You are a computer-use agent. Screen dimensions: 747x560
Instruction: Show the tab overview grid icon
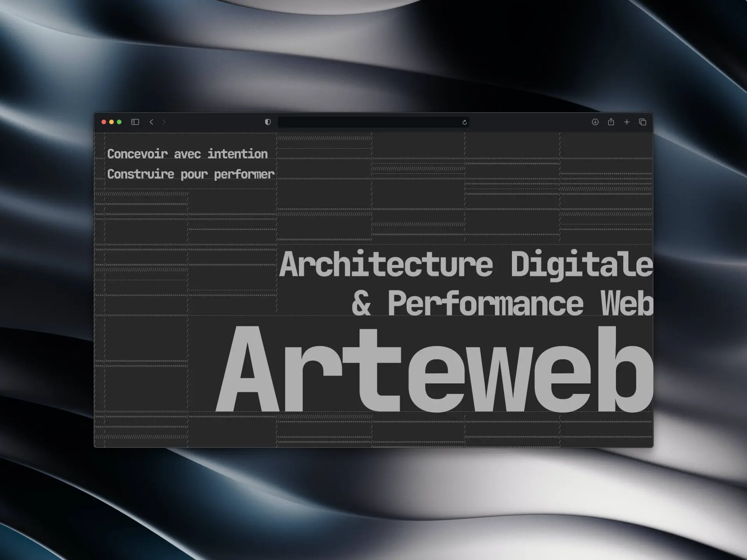642,122
